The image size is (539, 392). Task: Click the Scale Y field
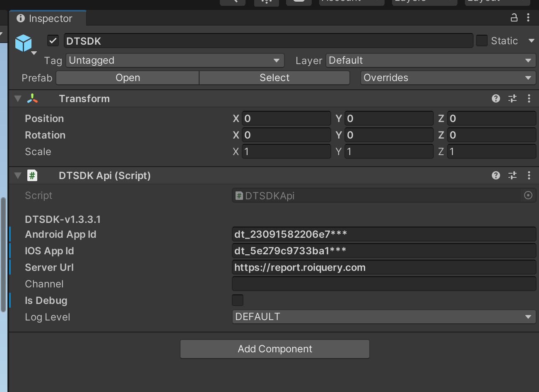389,152
